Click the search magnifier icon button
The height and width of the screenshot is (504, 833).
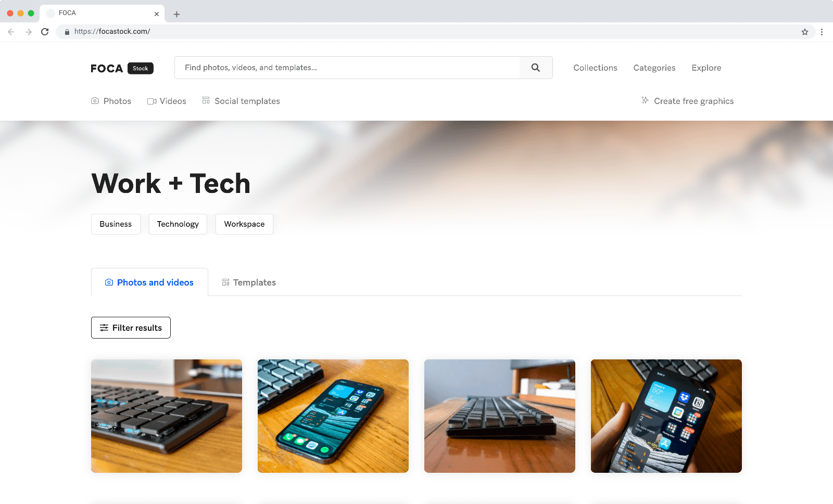pyautogui.click(x=536, y=68)
